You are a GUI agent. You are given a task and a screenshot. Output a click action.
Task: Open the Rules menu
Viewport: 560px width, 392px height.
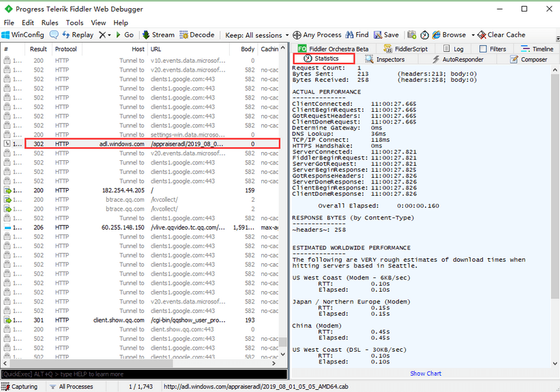click(50, 22)
